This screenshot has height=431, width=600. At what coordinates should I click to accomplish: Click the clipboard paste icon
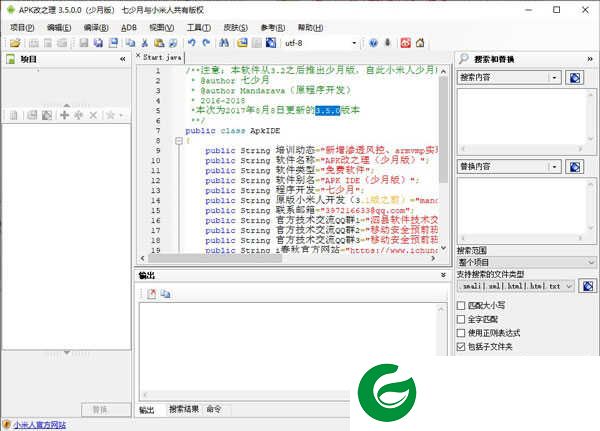coord(159,43)
